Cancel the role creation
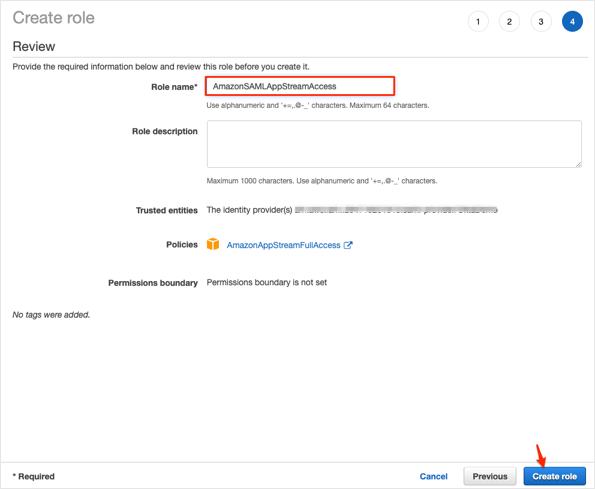Viewport: 595px width, 489px height. pyautogui.click(x=433, y=476)
